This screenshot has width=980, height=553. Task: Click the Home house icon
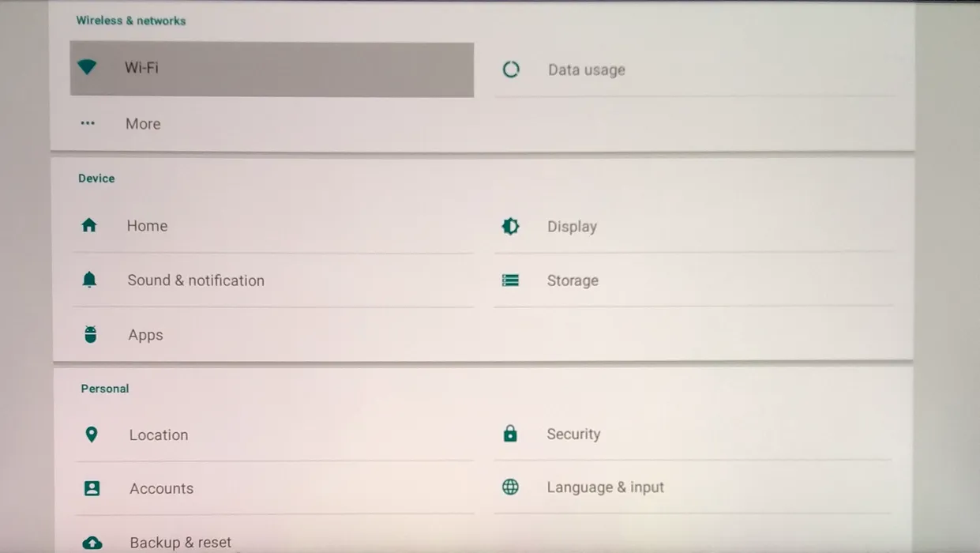(89, 225)
